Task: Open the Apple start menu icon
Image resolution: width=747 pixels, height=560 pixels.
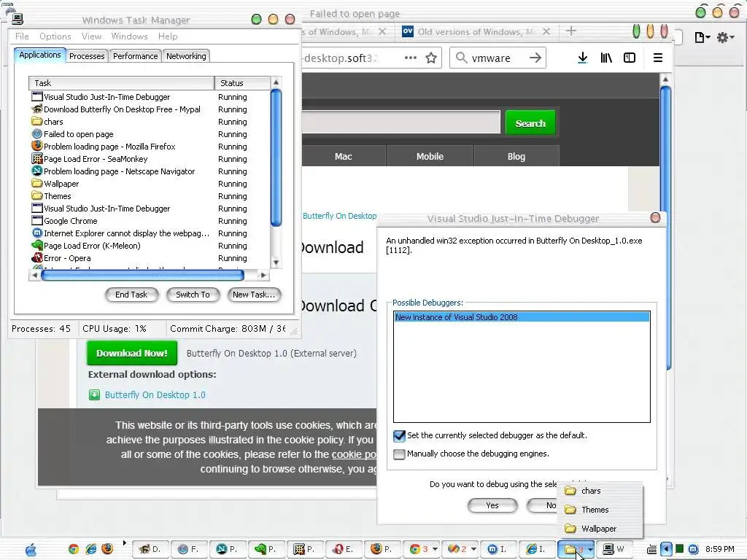Action: tap(31, 550)
